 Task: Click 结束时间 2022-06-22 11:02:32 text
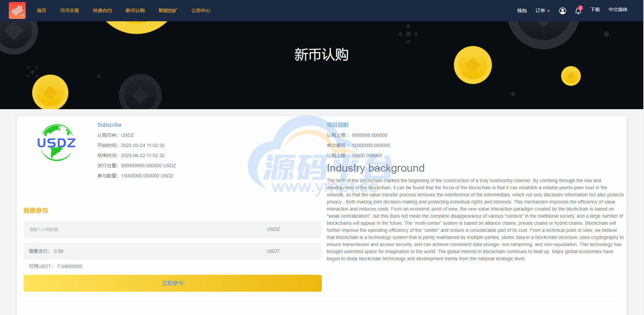(x=131, y=155)
